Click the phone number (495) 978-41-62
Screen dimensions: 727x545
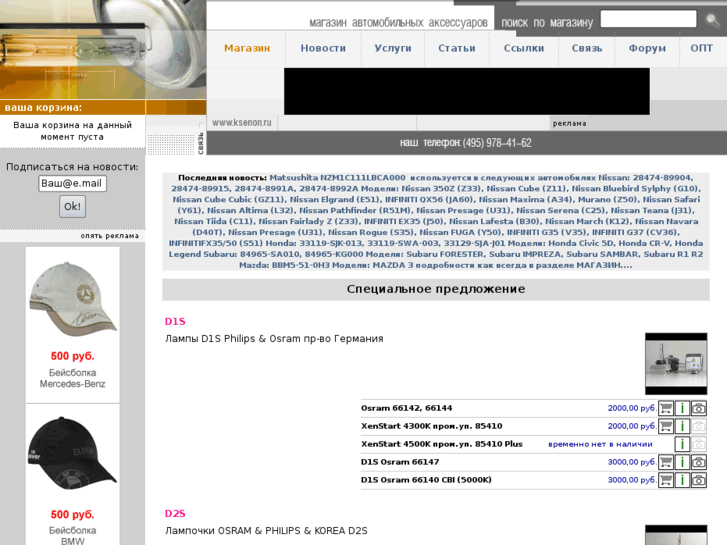(x=497, y=143)
